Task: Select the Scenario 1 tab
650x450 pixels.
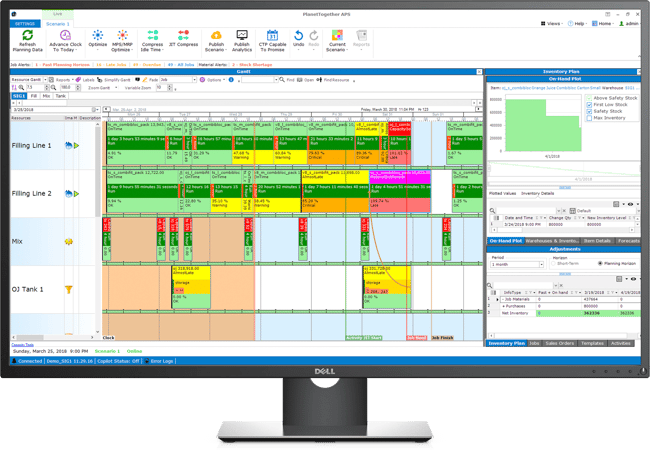Action: click(x=58, y=24)
